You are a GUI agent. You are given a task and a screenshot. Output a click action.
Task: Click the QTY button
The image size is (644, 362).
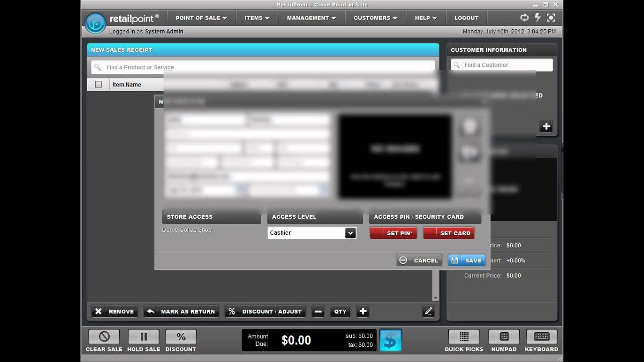[x=341, y=311]
